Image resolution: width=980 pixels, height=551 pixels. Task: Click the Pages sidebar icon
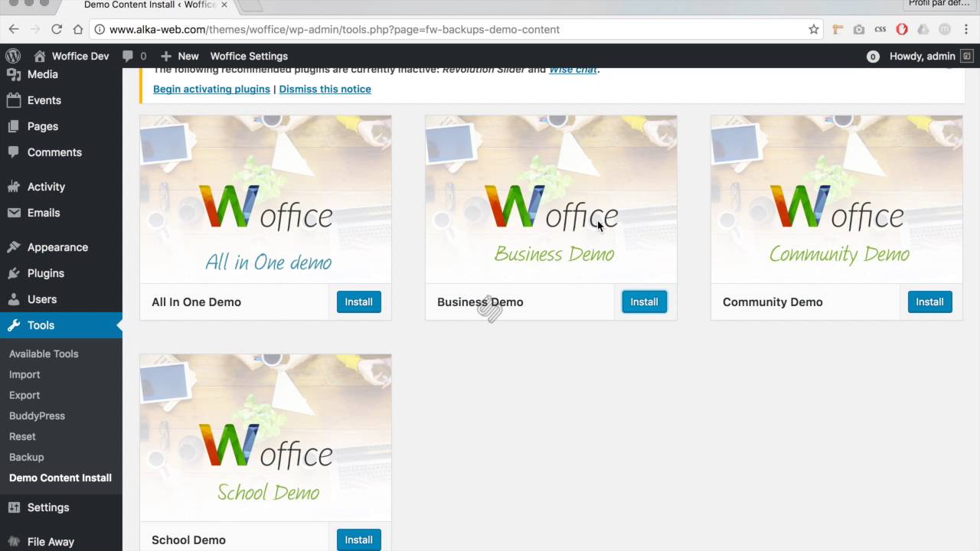point(13,126)
